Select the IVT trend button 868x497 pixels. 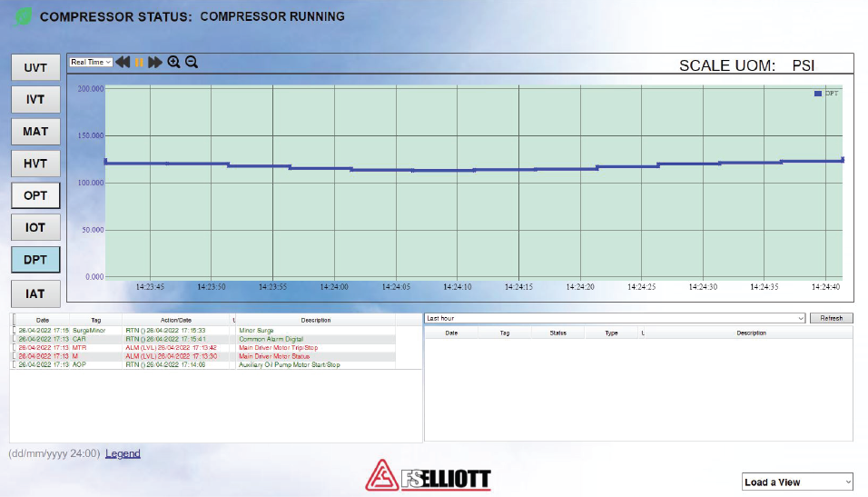tap(35, 99)
